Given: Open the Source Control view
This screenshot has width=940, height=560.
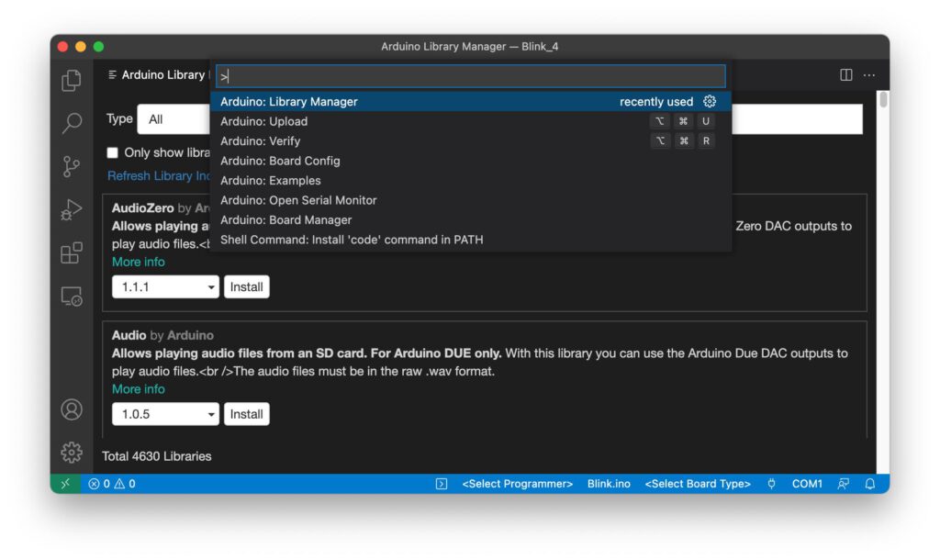Looking at the screenshot, I should [x=72, y=166].
